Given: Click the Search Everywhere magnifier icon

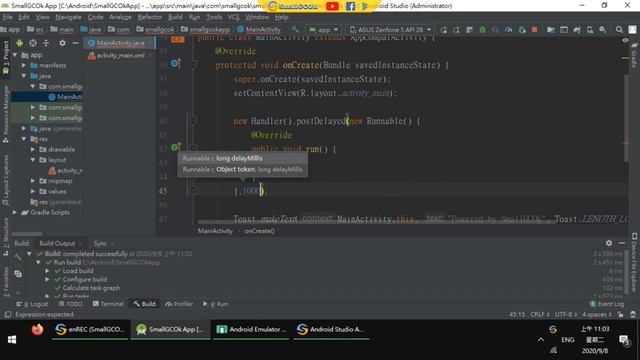Looking at the screenshot, I should (x=619, y=30).
